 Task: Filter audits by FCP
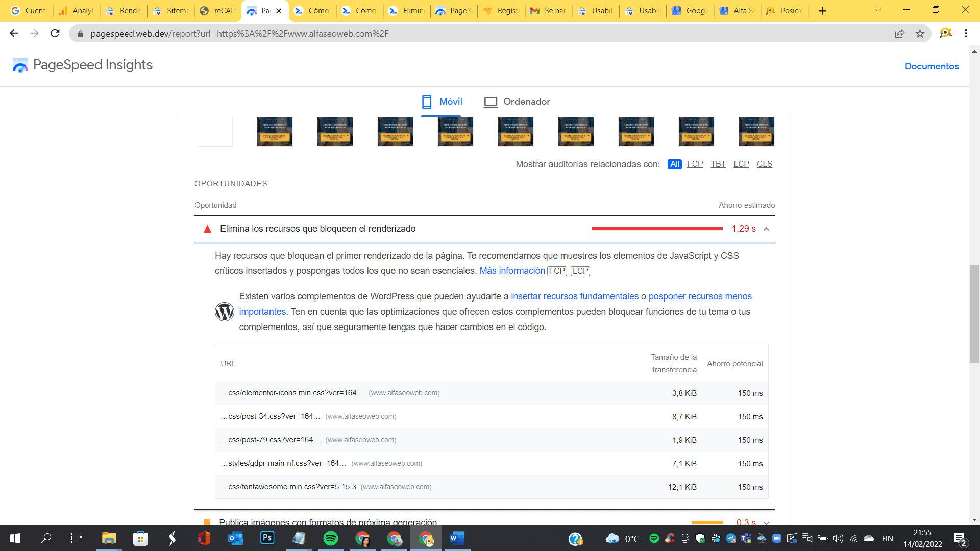[x=695, y=164]
